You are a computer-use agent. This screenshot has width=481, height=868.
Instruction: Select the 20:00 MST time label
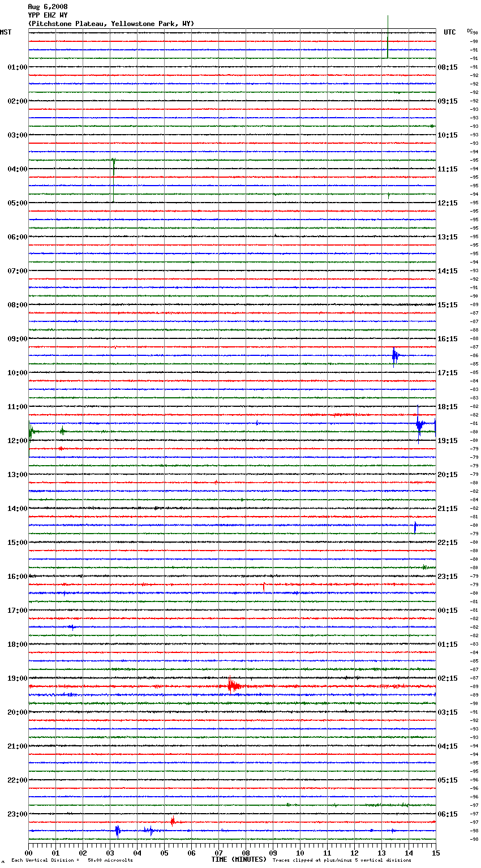click(x=18, y=712)
